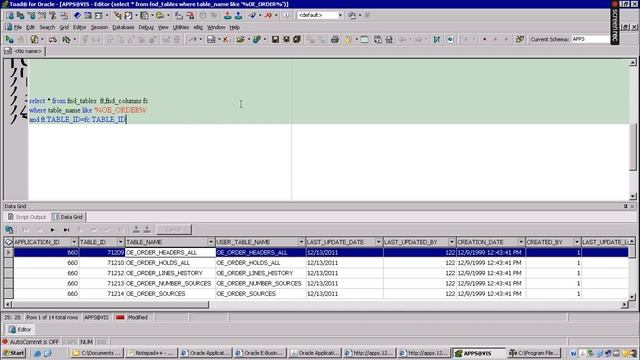Click the Windows Start button

coord(13,353)
